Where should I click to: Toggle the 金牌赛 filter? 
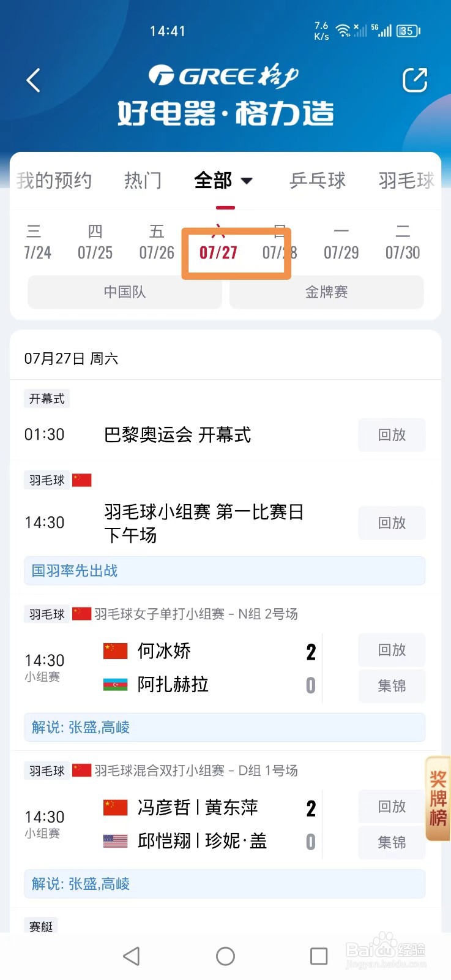tap(326, 292)
